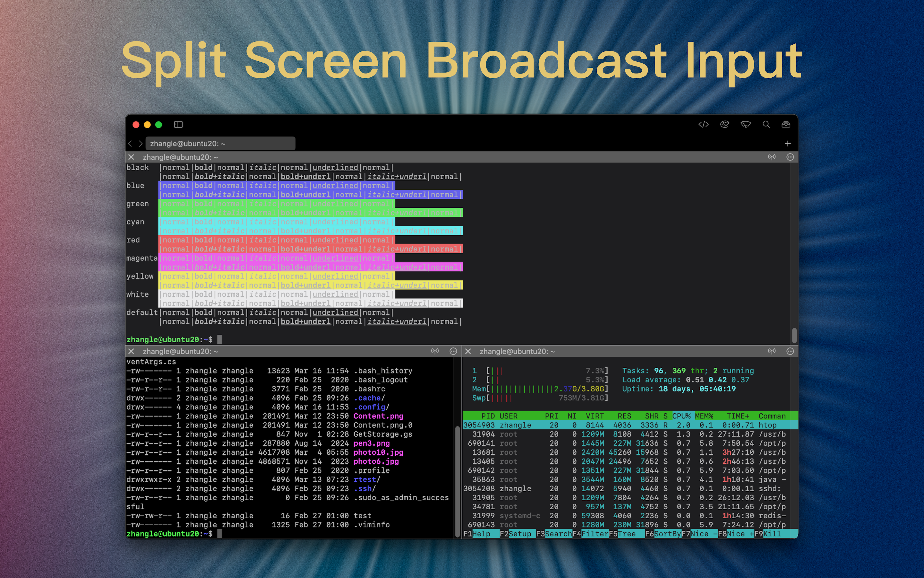
Task: Open the toolbar drawer box icon
Action: [x=786, y=125]
